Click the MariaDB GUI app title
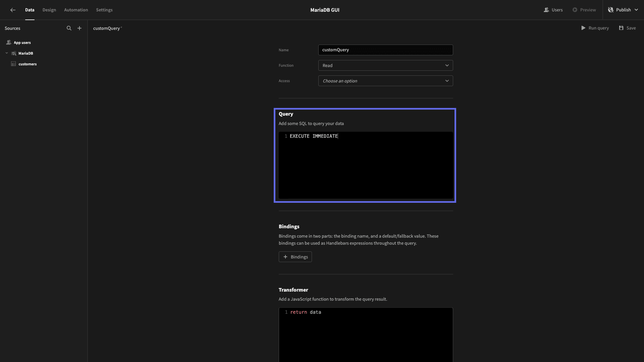Image resolution: width=644 pixels, height=362 pixels. [325, 10]
